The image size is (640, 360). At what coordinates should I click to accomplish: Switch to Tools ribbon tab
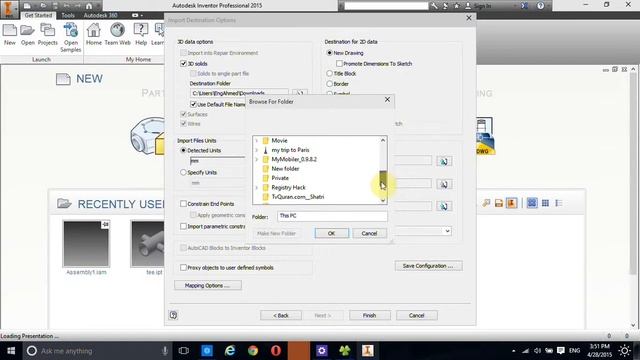click(68, 15)
